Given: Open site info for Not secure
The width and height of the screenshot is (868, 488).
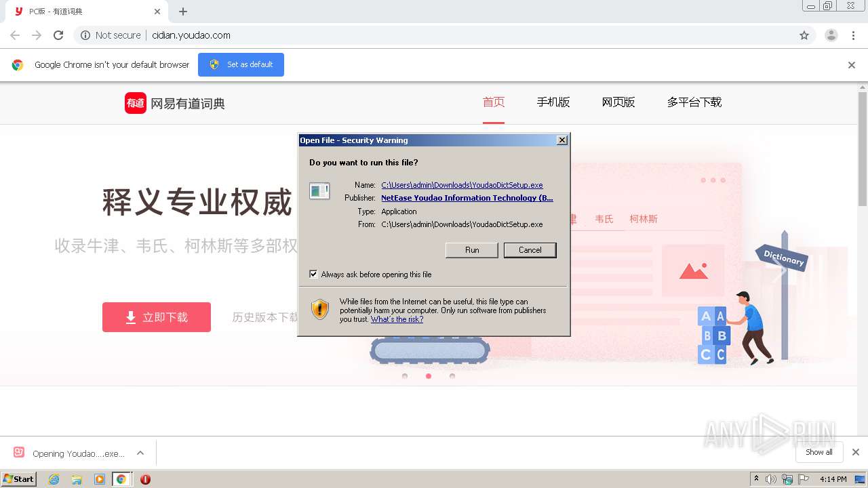Looking at the screenshot, I should (111, 35).
